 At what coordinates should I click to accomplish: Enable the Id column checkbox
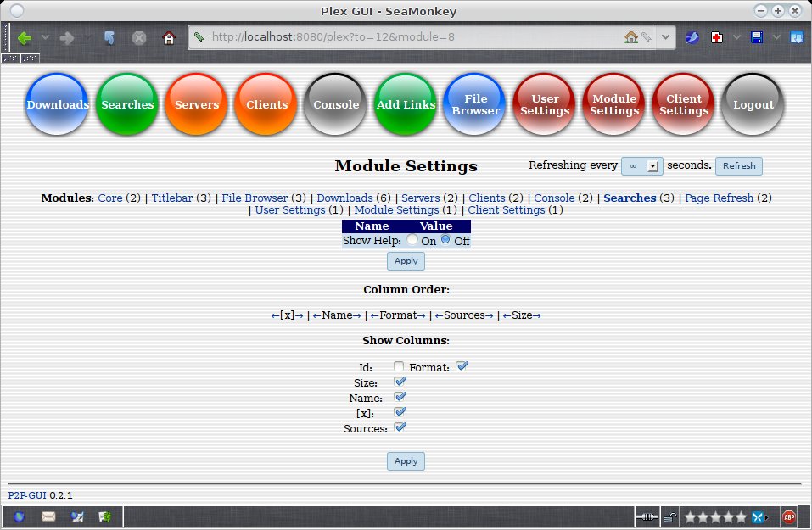(399, 366)
